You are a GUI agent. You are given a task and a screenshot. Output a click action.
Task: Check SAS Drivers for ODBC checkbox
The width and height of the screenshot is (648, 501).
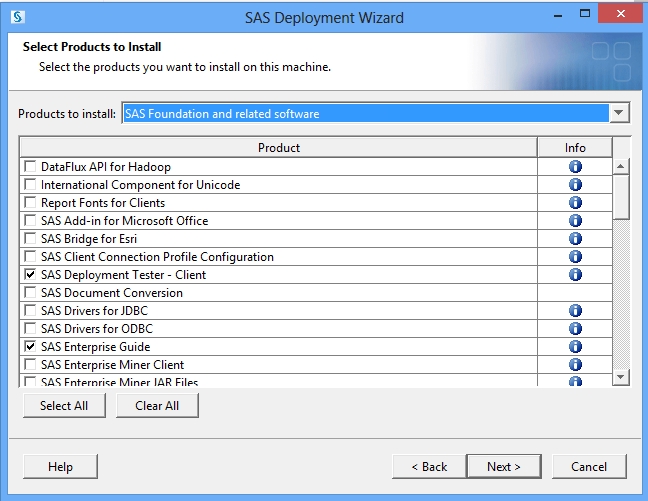pyautogui.click(x=30, y=328)
